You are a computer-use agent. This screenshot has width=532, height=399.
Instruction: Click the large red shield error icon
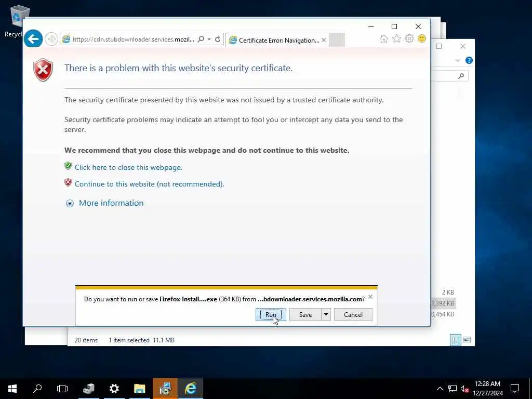point(43,70)
